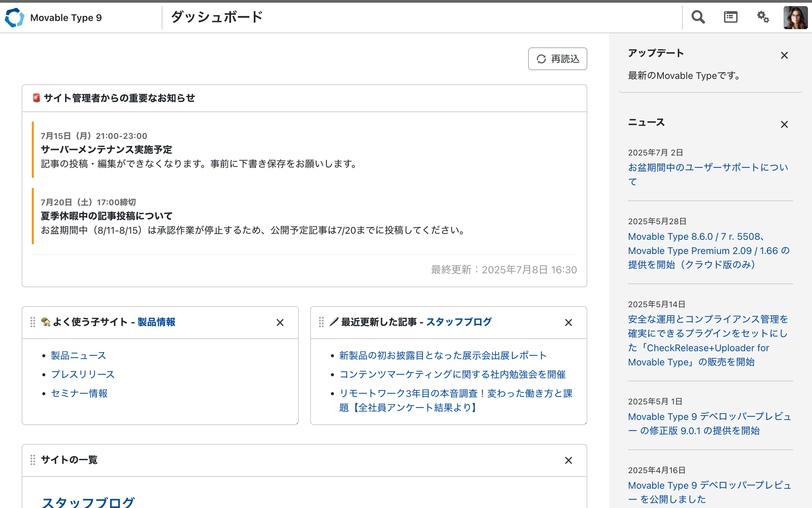
Task: Open セミナー情報
Action: (79, 393)
